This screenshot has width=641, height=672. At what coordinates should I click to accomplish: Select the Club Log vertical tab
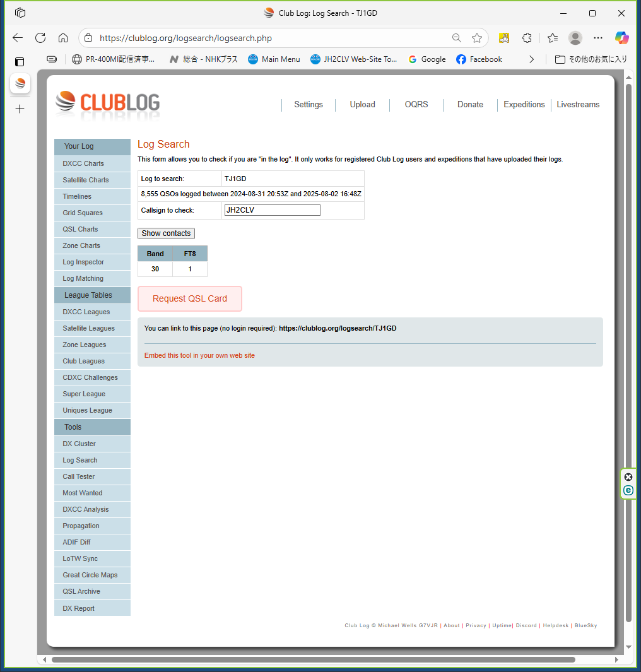20,83
